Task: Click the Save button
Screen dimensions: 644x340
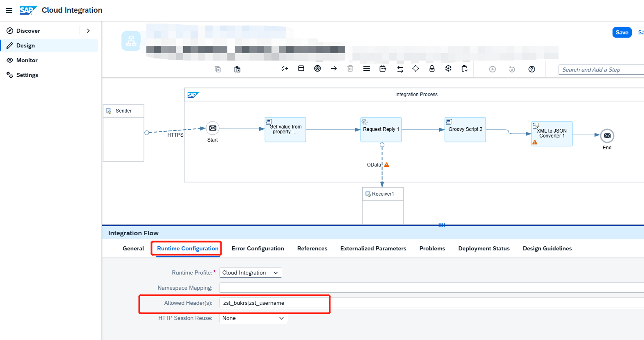Action: tap(622, 32)
